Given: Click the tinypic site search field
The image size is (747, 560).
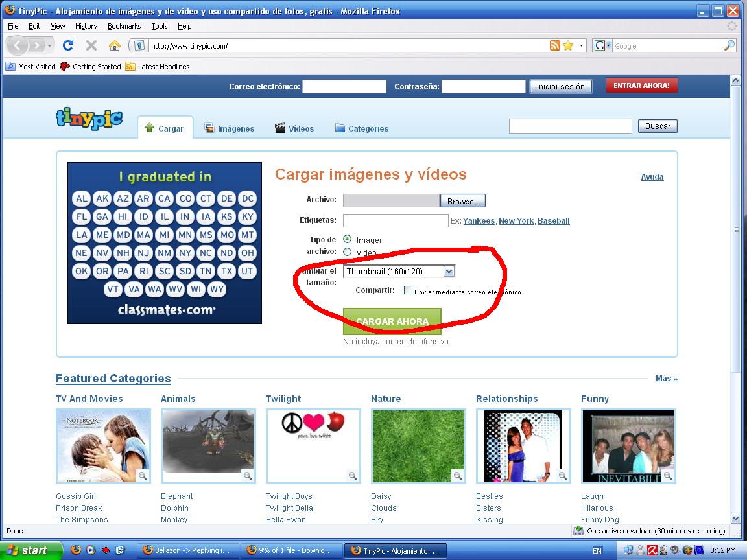Looking at the screenshot, I should point(570,126).
